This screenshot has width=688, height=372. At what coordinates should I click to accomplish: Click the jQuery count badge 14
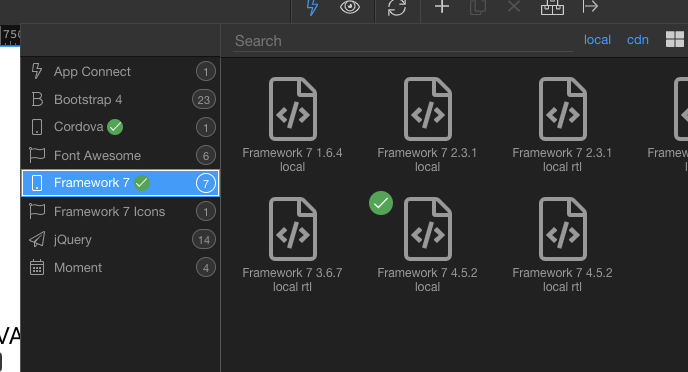tap(204, 240)
